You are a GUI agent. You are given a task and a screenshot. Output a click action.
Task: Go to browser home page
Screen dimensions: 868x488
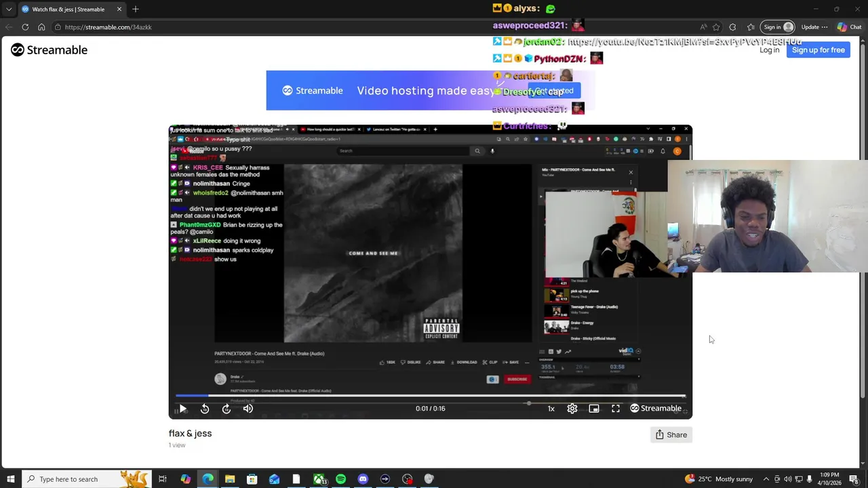coord(41,27)
